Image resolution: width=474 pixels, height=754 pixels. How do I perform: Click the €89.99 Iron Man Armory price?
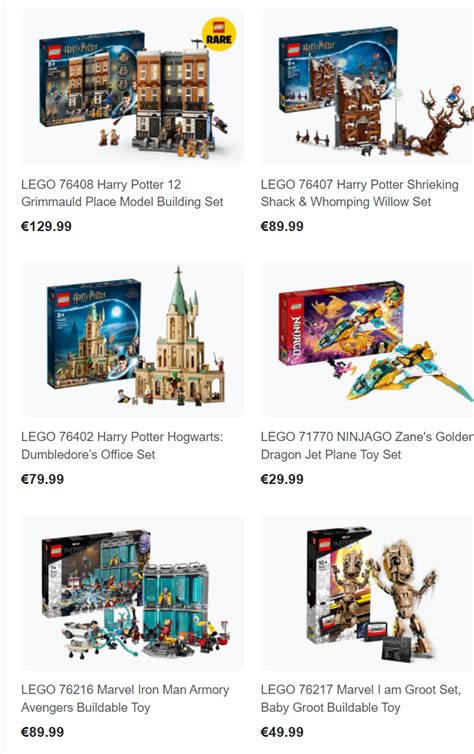pyautogui.click(x=42, y=732)
